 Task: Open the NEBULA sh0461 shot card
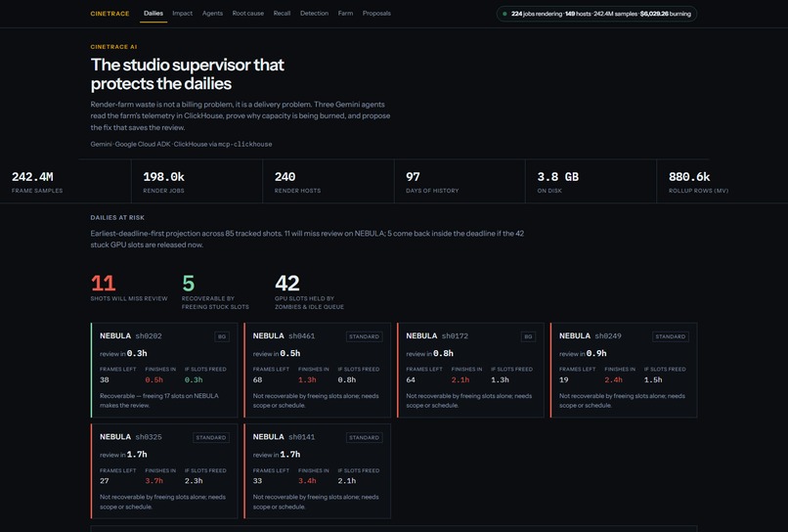pyautogui.click(x=317, y=370)
